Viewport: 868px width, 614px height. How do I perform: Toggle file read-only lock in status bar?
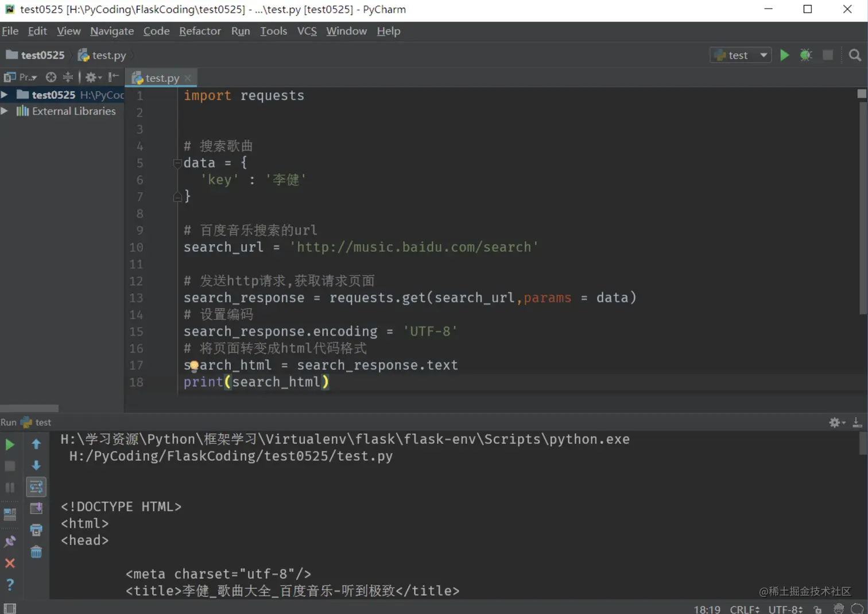point(817,609)
